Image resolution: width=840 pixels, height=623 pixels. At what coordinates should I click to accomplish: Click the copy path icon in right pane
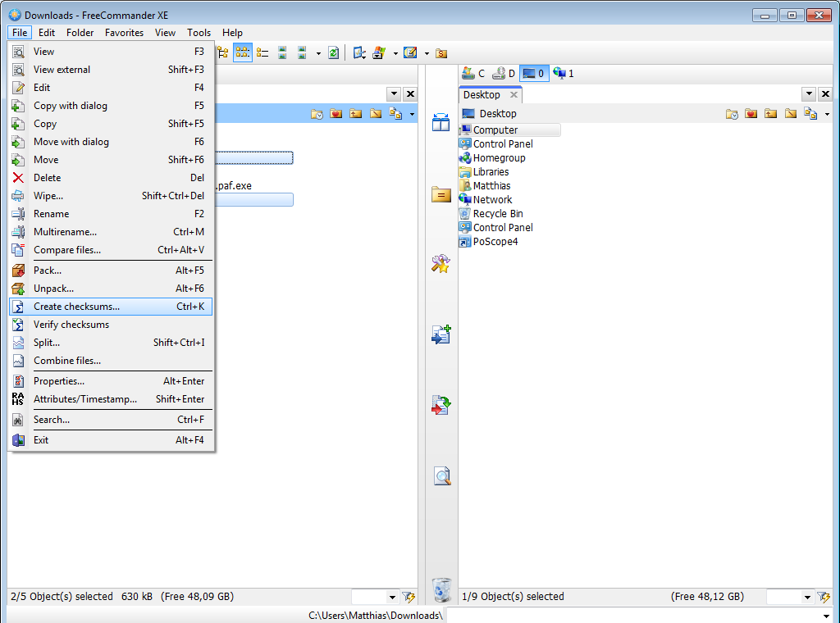point(810,114)
